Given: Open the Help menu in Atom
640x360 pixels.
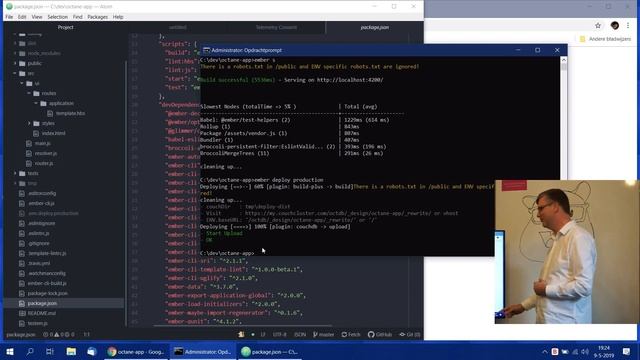Looking at the screenshot, I should (x=118, y=17).
